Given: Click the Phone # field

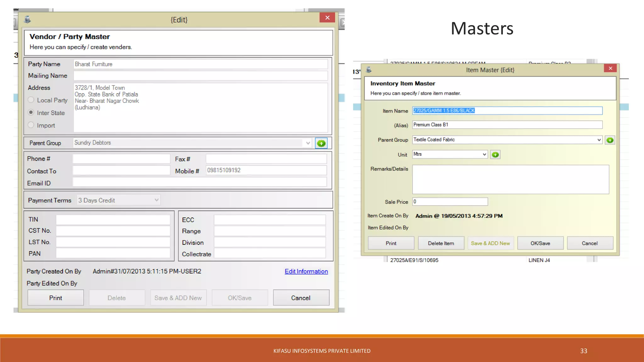Looking at the screenshot, I should point(121,159).
